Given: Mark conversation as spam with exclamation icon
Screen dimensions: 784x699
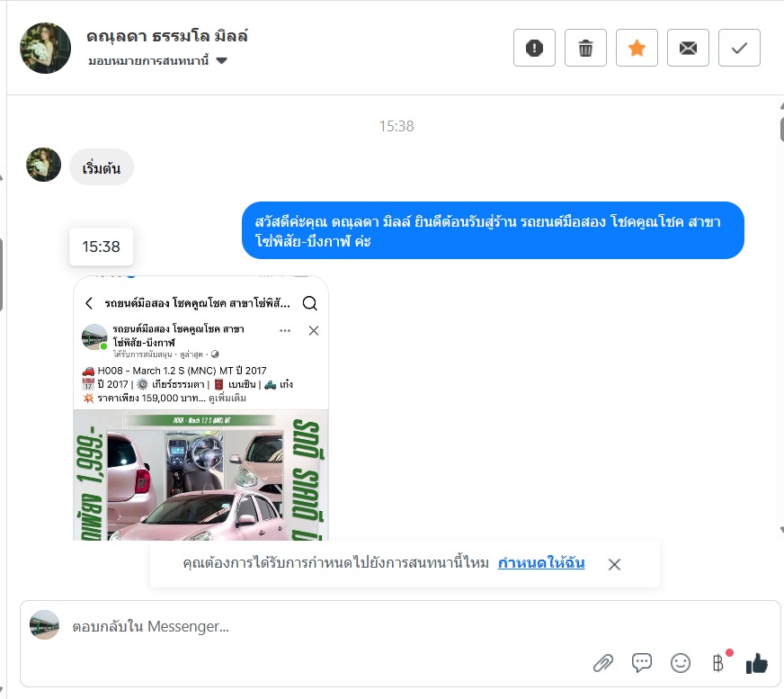Looking at the screenshot, I should tap(534, 48).
